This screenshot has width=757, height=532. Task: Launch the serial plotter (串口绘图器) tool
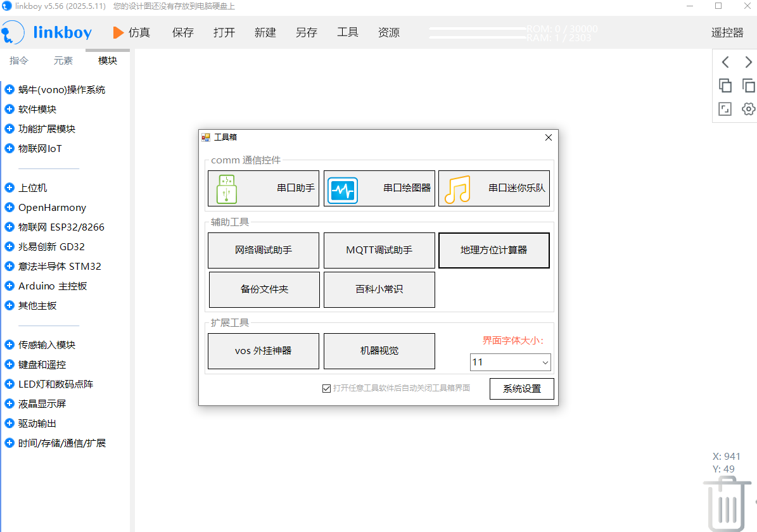[x=379, y=188]
